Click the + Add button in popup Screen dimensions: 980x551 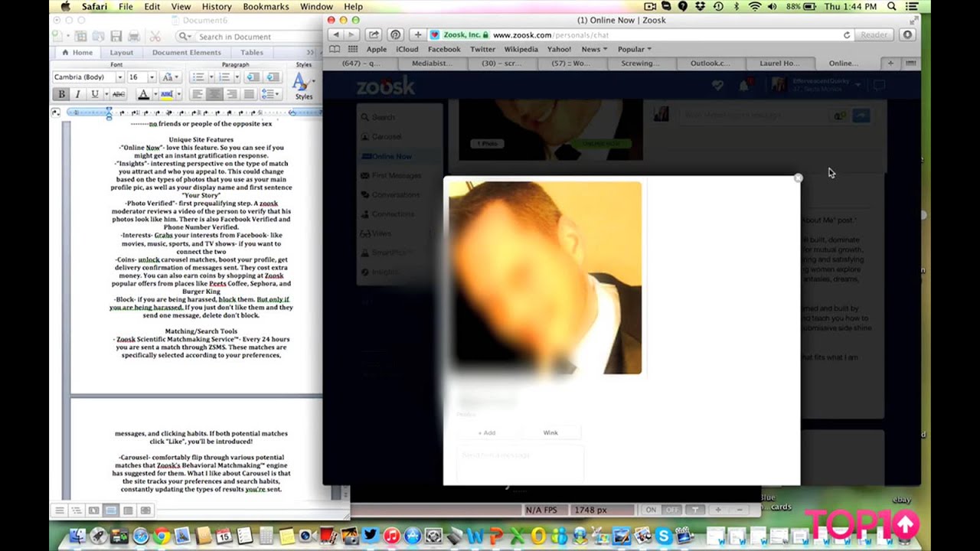tap(487, 433)
